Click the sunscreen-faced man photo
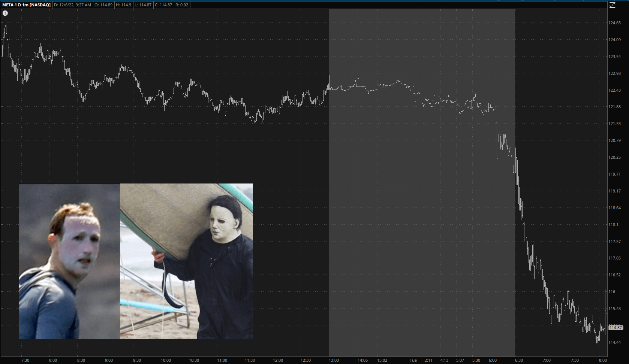Image resolution: width=629 pixels, height=364 pixels. (x=69, y=261)
